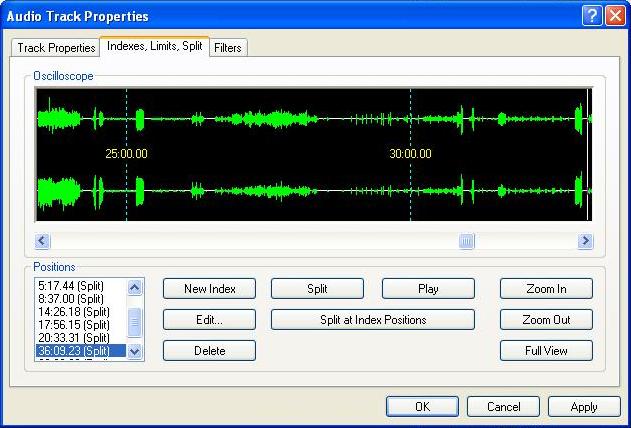Click the New Index button
The image size is (631, 428).
click(x=209, y=289)
